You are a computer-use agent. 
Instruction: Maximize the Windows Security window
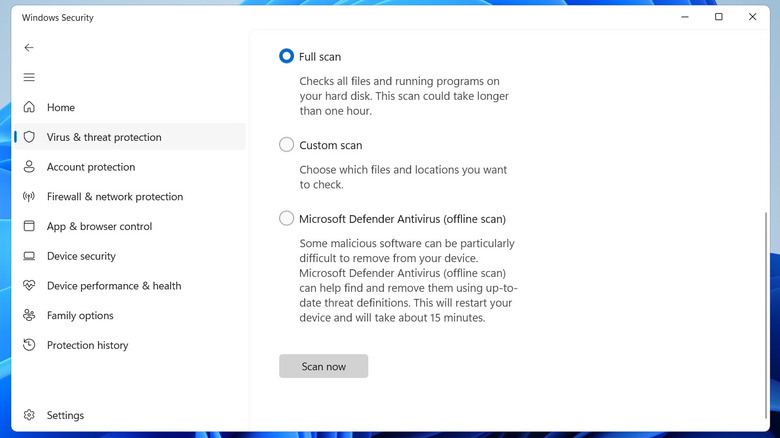718,17
